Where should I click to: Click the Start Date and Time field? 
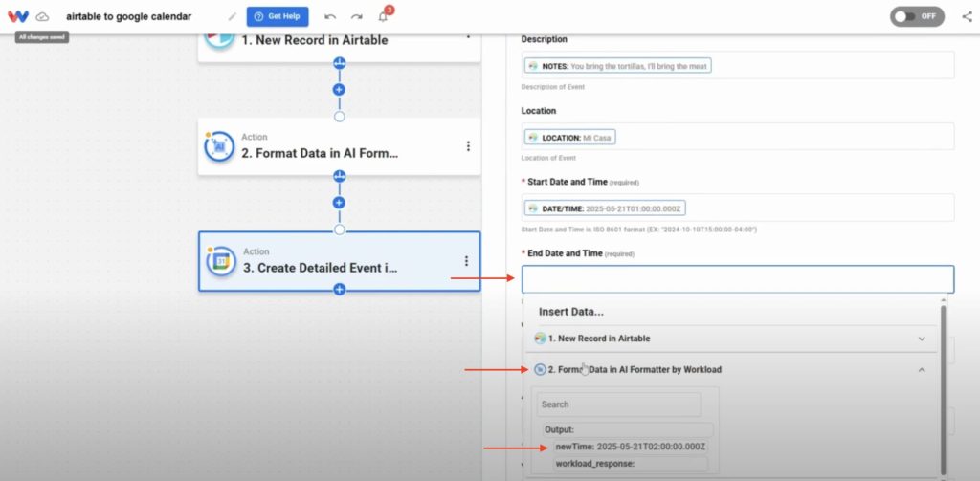(x=738, y=208)
